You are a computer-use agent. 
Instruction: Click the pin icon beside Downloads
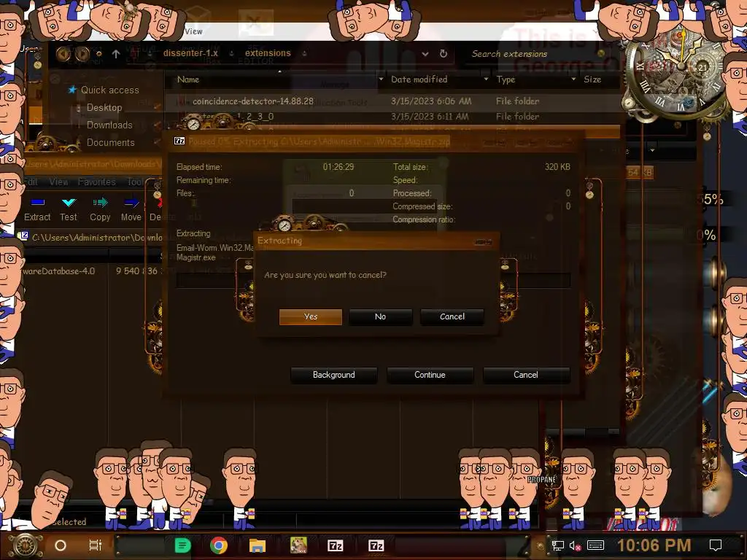158,125
